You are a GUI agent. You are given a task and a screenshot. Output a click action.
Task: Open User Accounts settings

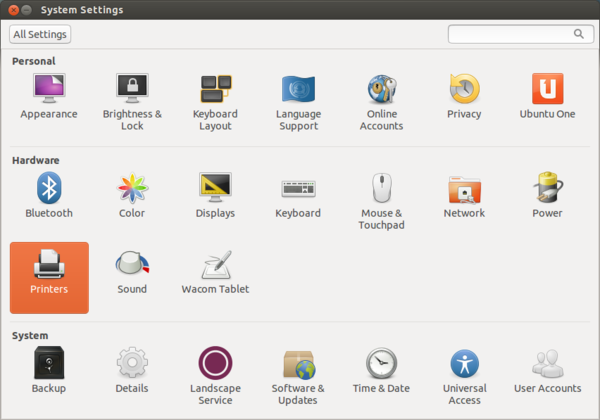(x=548, y=370)
